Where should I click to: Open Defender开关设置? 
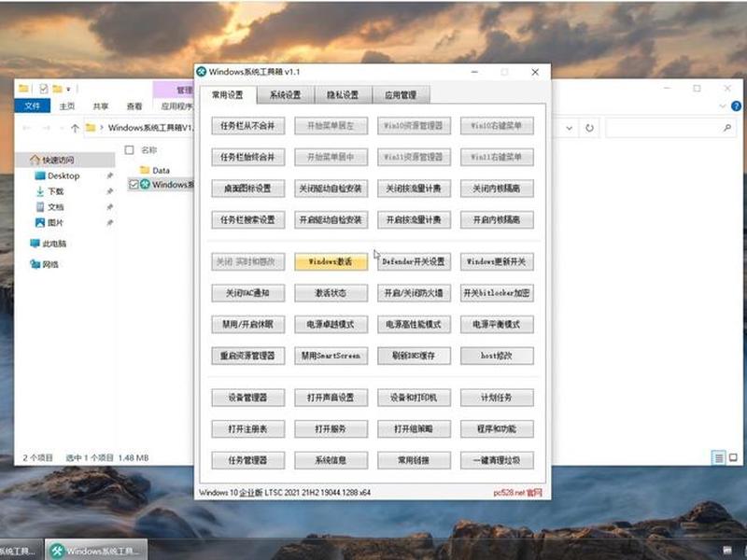pos(414,262)
